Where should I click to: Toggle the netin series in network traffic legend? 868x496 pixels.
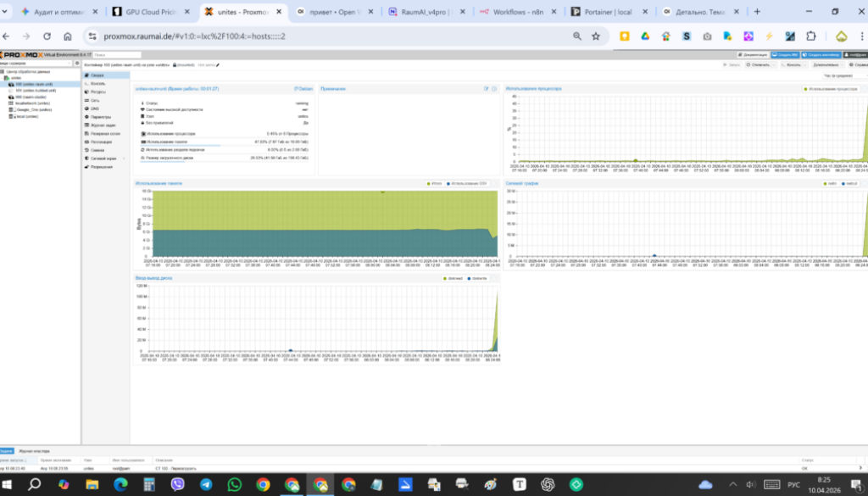[x=830, y=184]
